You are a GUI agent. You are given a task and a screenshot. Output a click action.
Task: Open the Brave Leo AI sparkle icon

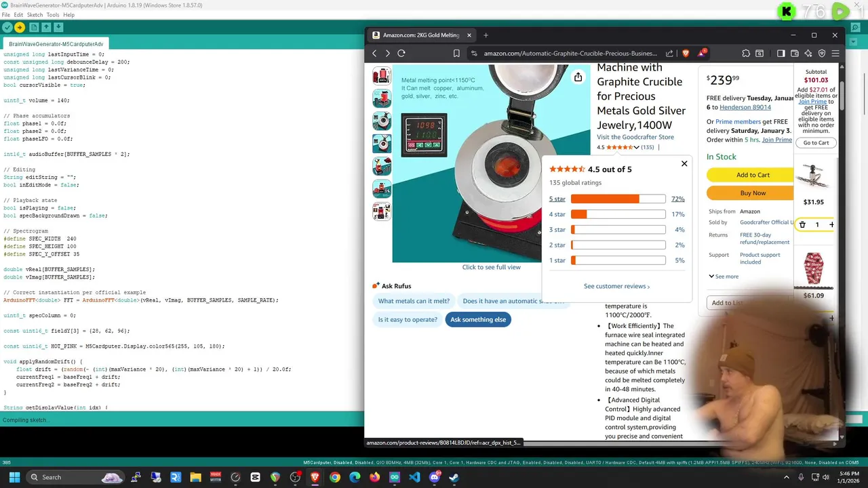808,54
